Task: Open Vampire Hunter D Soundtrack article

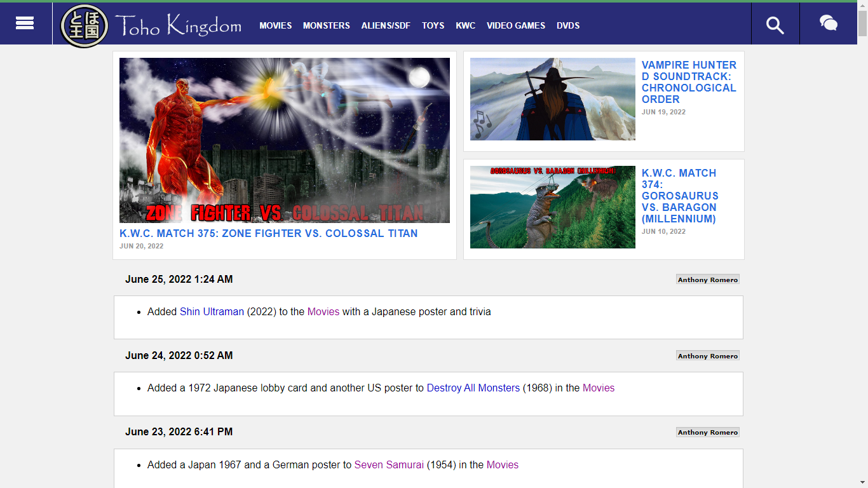Action: click(689, 82)
